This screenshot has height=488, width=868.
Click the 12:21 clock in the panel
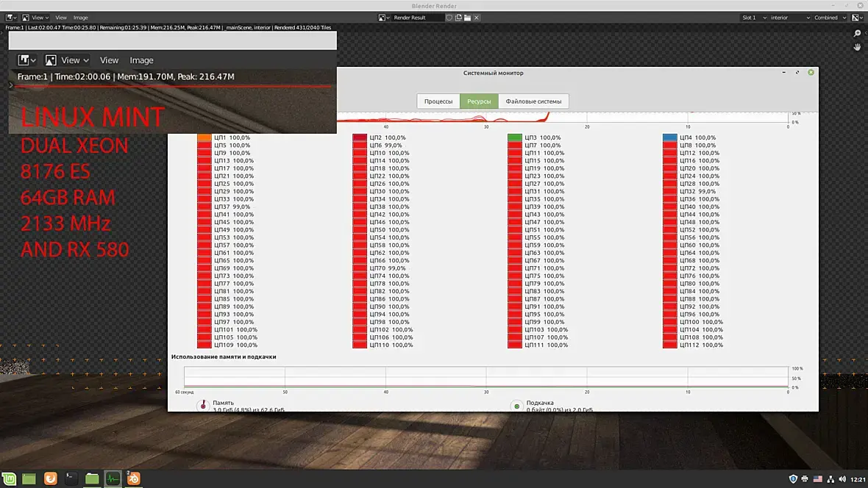click(x=858, y=479)
